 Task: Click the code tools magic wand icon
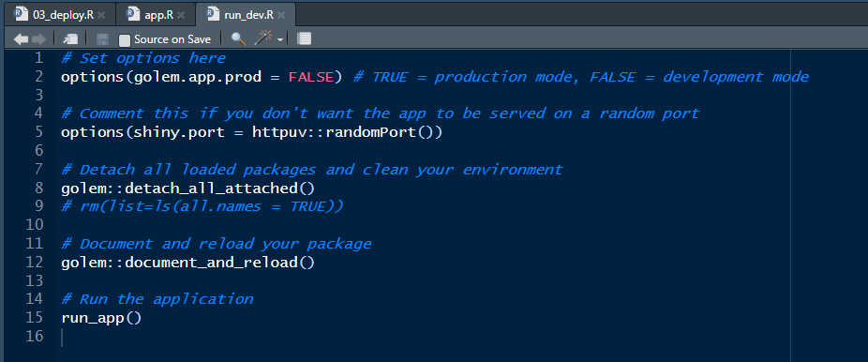(x=263, y=38)
